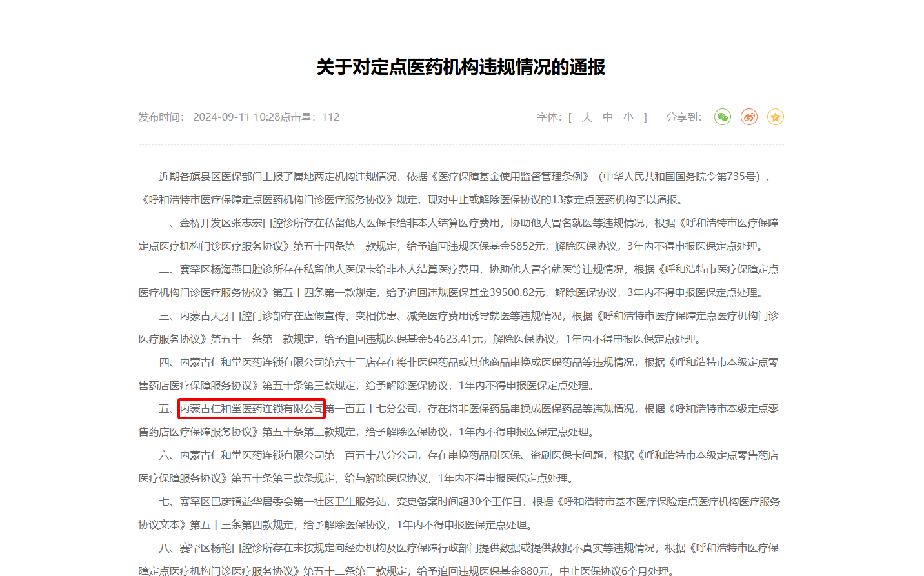Screen dimensions: 924x576
Task: Click the view count 112
Action: coord(330,117)
